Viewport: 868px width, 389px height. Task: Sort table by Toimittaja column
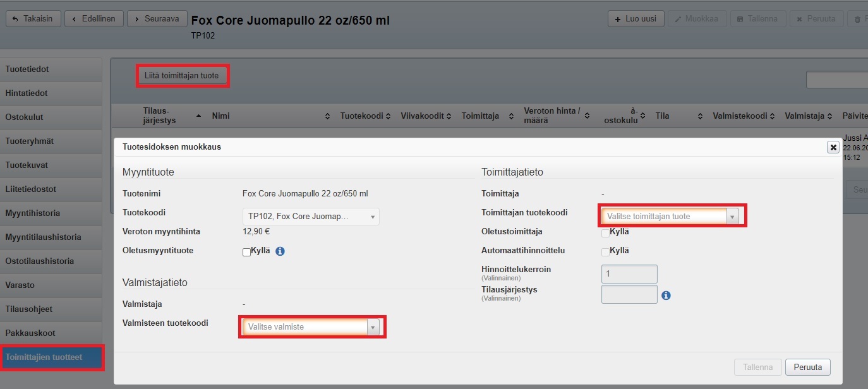[x=480, y=116]
